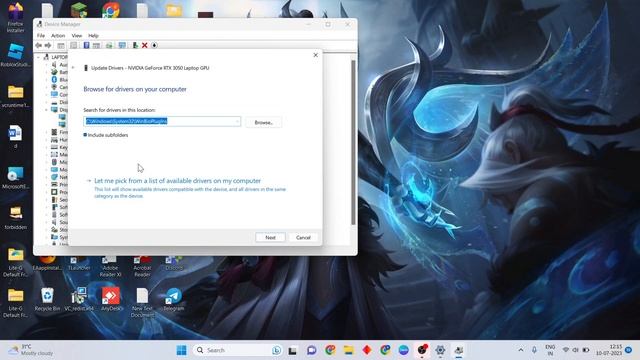The image size is (640, 360).
Task: Click the taskbar Search box
Action: pyautogui.click(x=237, y=350)
